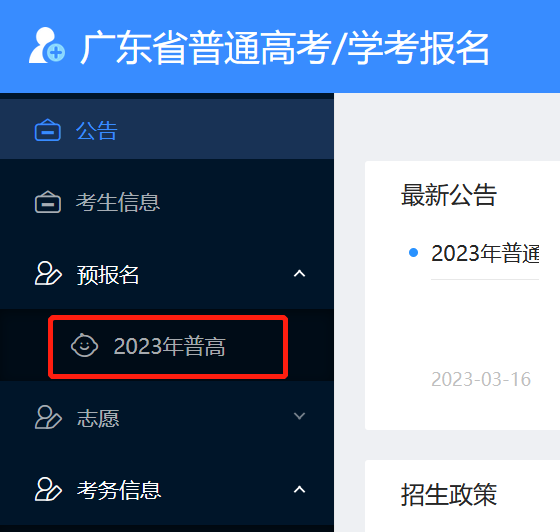This screenshot has height=532, width=560.
Task: Select the 预报名 menu label
Action: point(108,275)
